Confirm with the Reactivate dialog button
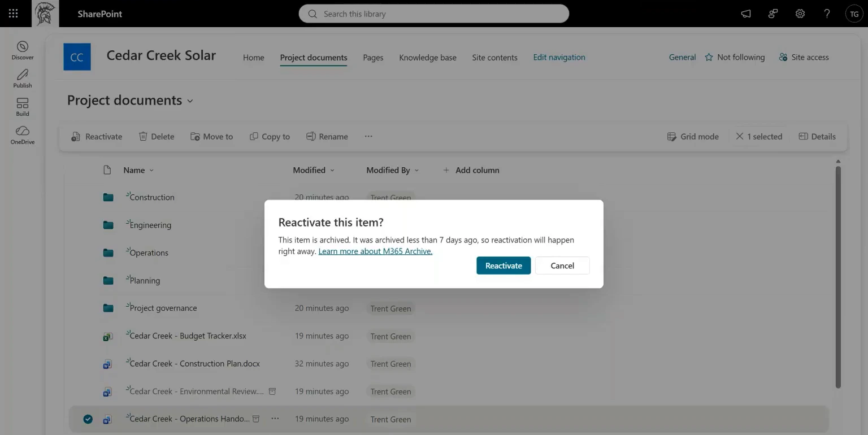Image resolution: width=868 pixels, height=435 pixels. (x=504, y=266)
